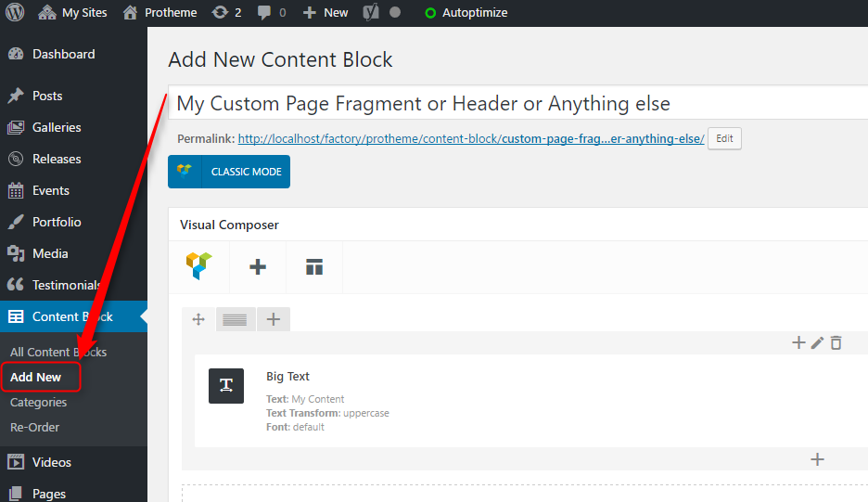This screenshot has width=868, height=502.
Task: Append element using the bottom plus icon
Action: coord(817,459)
